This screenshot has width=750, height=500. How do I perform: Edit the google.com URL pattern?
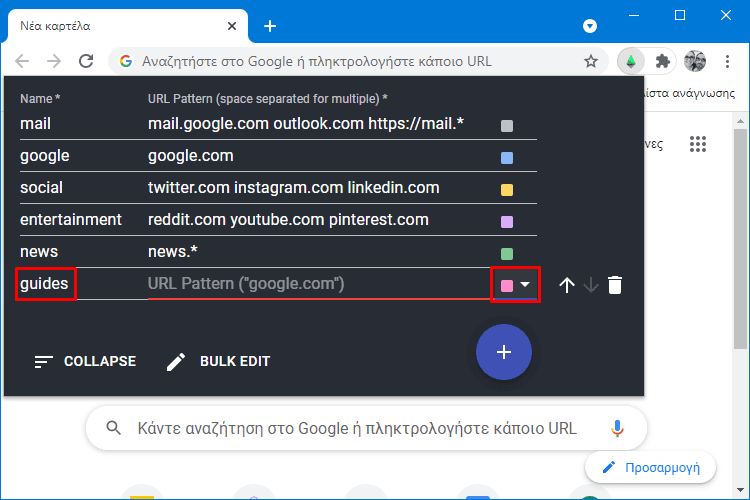click(x=319, y=156)
